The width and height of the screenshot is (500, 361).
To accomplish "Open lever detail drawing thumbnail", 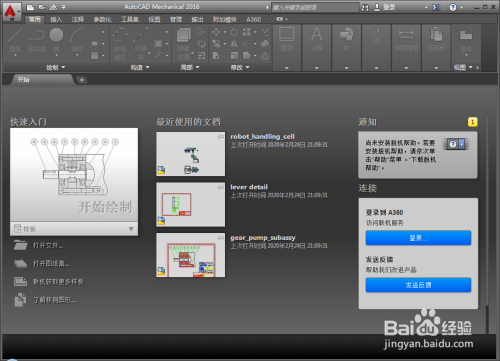I will click(191, 204).
